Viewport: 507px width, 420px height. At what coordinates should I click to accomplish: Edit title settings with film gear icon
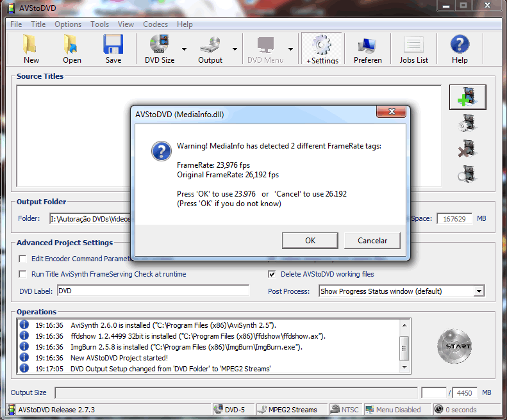467,123
